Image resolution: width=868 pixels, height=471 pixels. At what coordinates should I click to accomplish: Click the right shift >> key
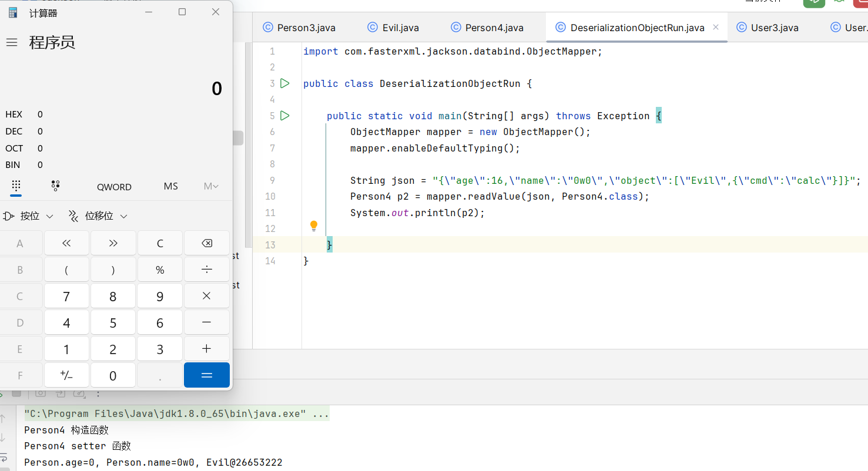click(113, 243)
